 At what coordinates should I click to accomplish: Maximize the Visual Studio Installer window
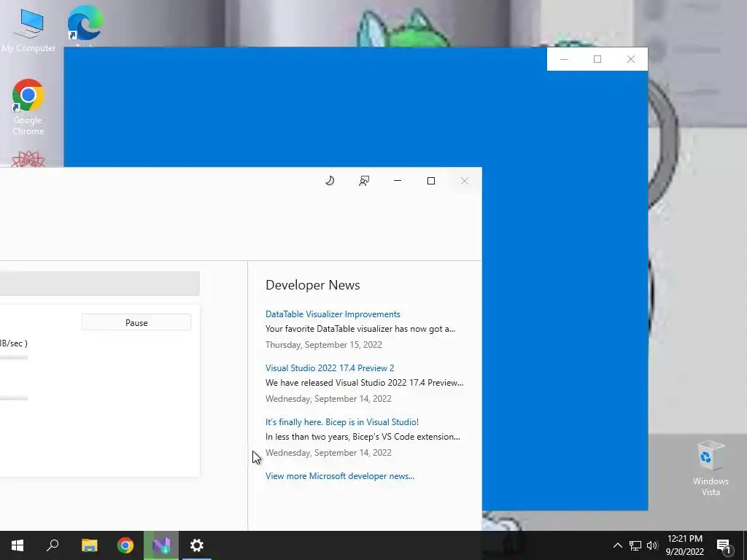tap(431, 181)
